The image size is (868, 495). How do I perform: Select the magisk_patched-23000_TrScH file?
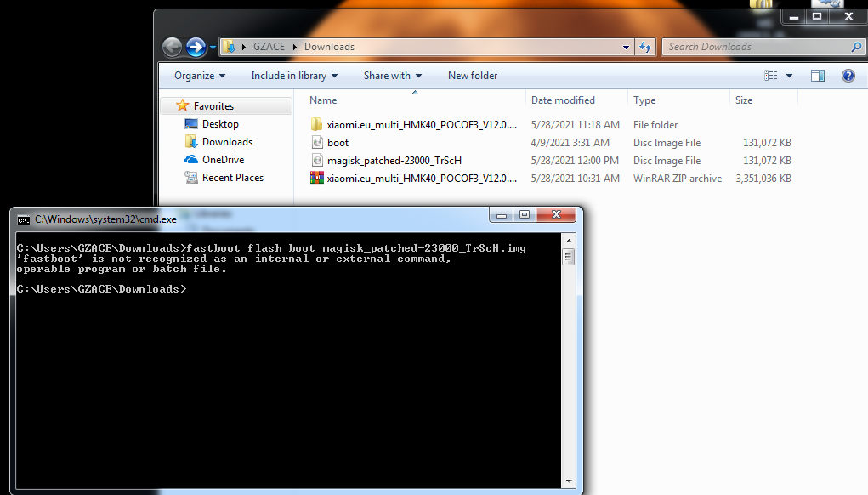pyautogui.click(x=394, y=161)
